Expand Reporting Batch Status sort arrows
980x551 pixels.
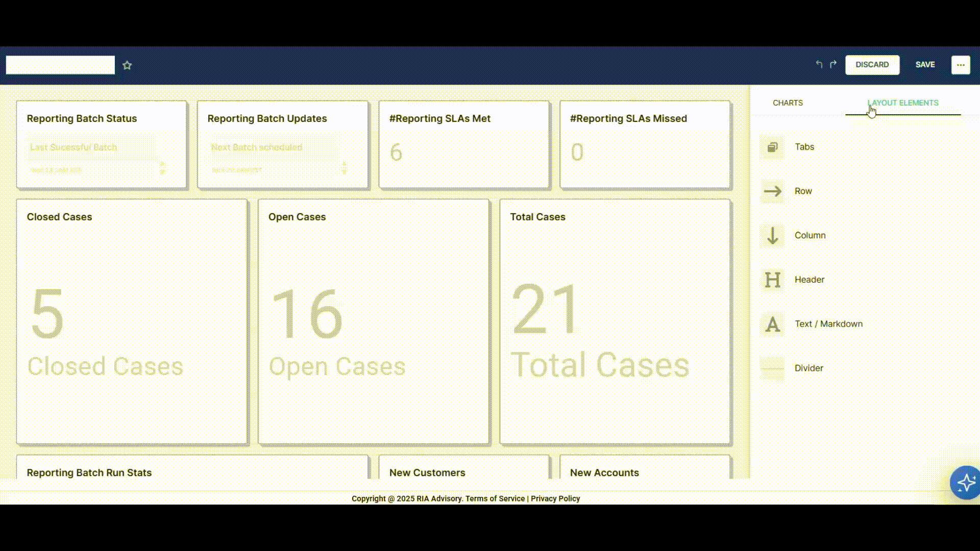163,168
